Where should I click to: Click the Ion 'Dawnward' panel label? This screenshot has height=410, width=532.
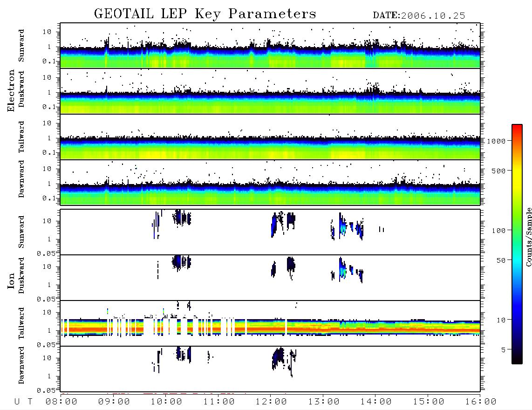tap(21, 365)
